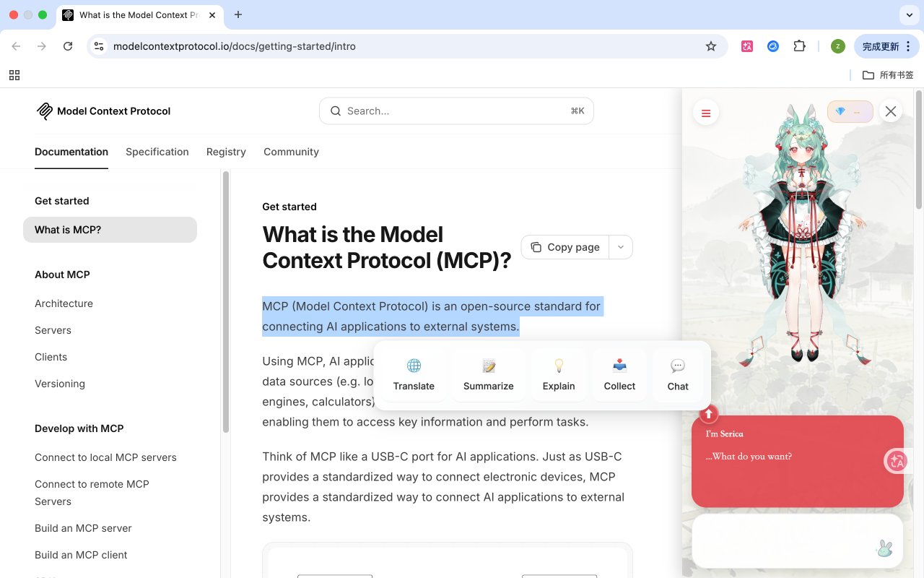Click the rabbit send icon

click(x=884, y=548)
